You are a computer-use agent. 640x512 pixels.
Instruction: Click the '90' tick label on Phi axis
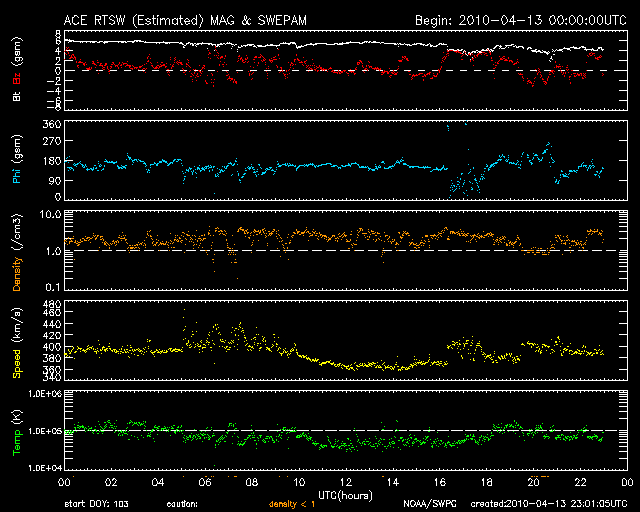[x=55, y=180]
